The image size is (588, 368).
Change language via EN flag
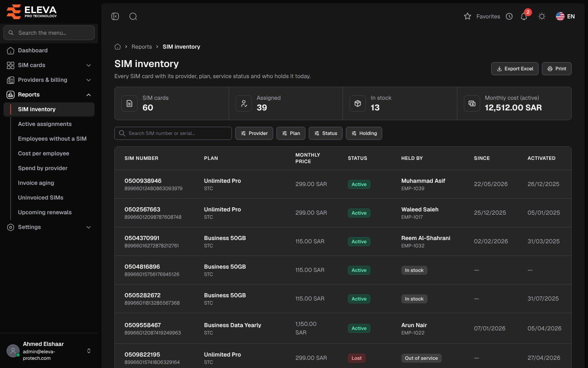565,16
